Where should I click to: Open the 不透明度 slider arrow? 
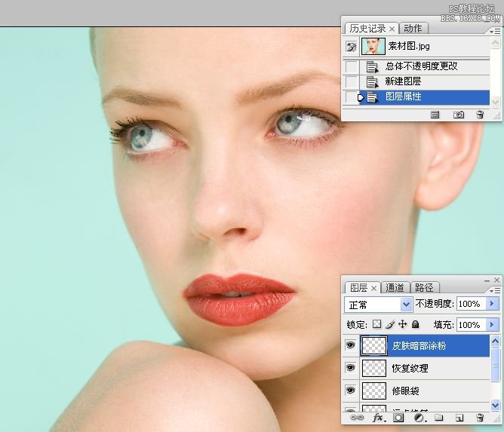pos(492,304)
